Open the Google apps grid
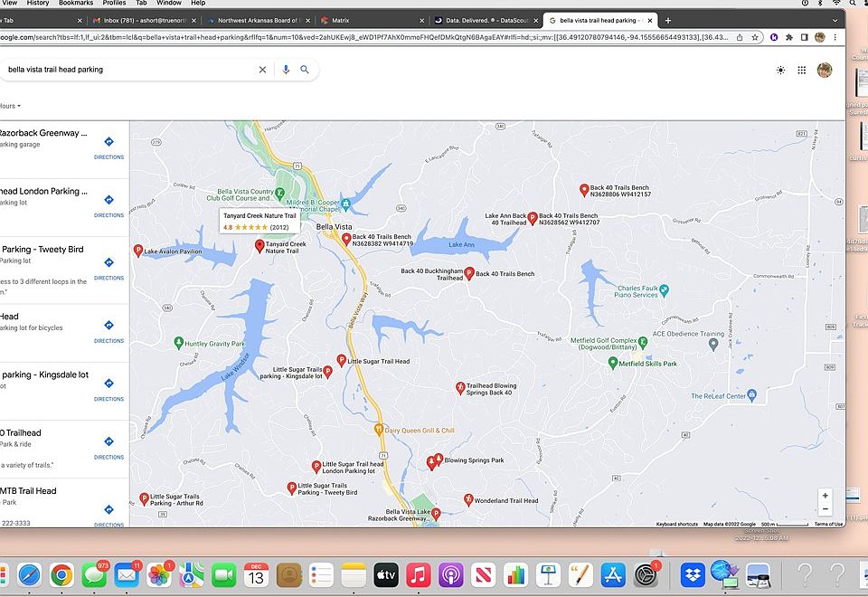 coord(802,71)
